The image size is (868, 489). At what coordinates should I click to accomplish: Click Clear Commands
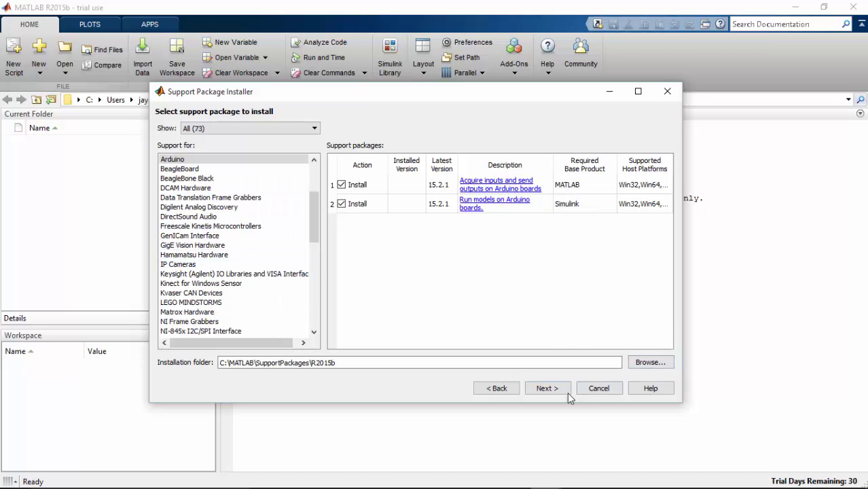pyautogui.click(x=323, y=73)
